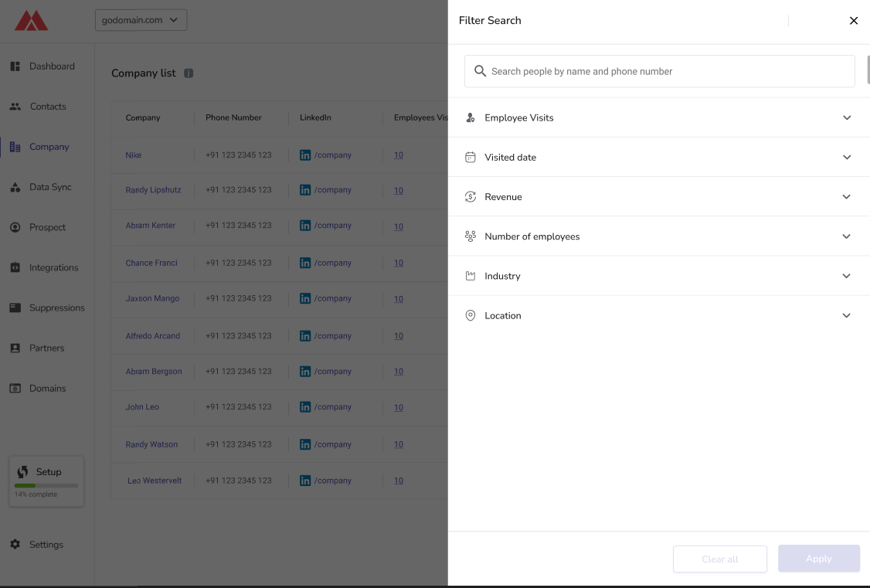Click the filter panel scrollbar thumb
The height and width of the screenshot is (588, 870).
point(868,70)
